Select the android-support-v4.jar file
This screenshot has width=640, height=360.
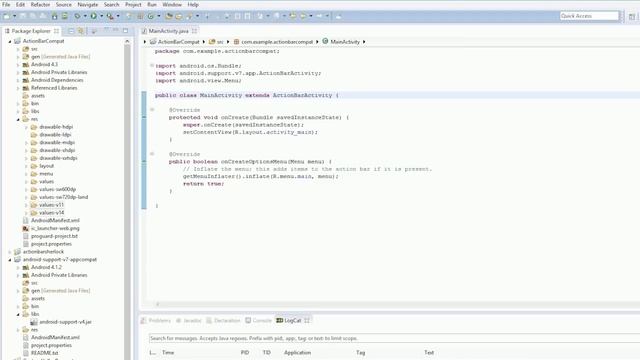(x=65, y=322)
